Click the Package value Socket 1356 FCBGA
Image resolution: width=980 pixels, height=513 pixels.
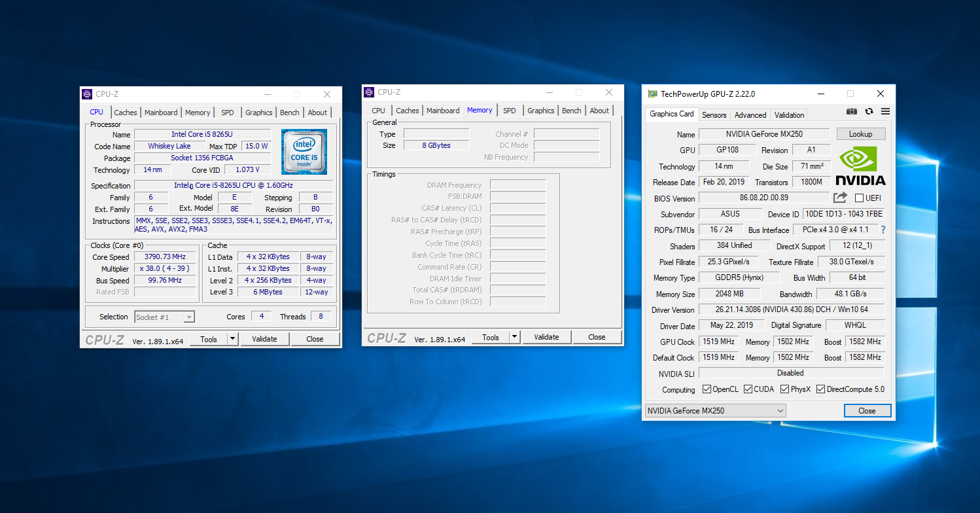click(202, 158)
